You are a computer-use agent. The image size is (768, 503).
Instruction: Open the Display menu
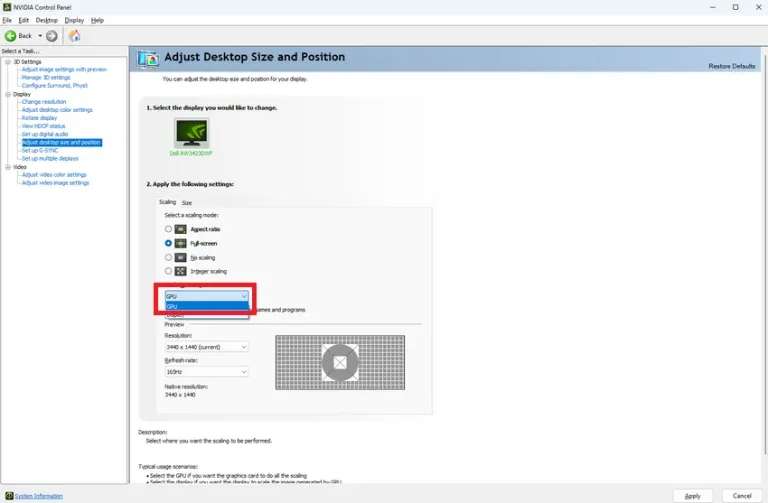pyautogui.click(x=74, y=20)
